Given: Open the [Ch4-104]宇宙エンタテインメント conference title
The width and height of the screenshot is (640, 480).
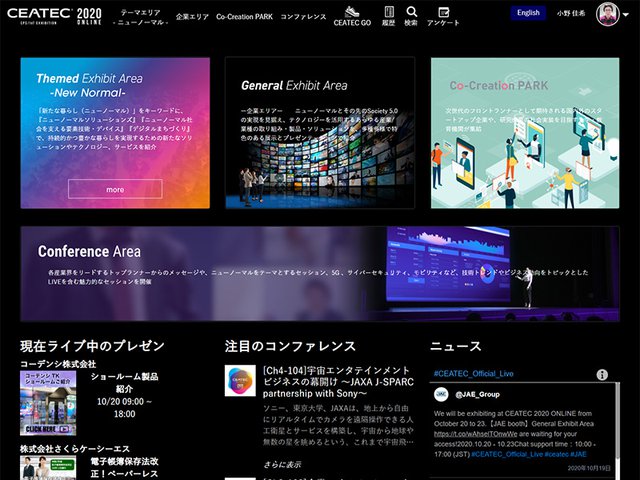Looking at the screenshot, I should tap(338, 382).
